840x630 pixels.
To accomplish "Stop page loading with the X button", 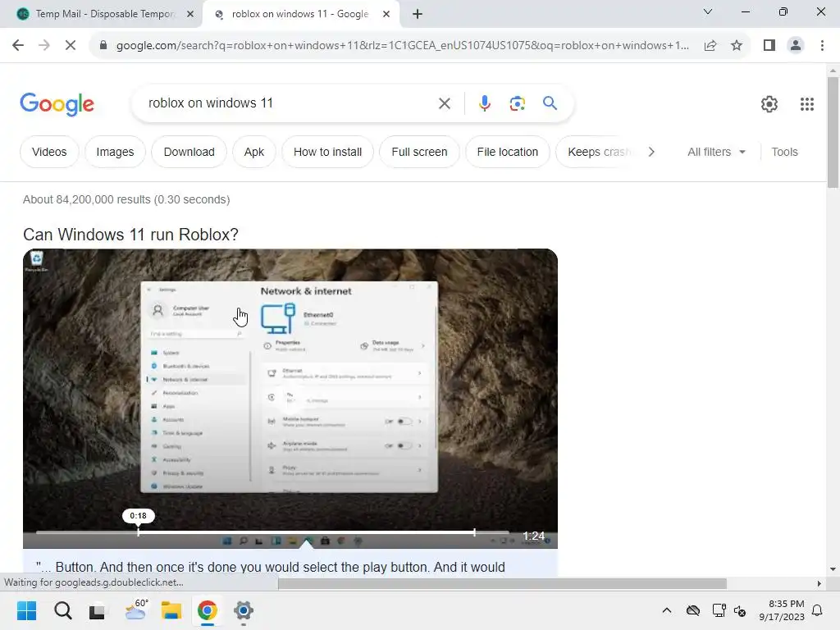I will coord(71,46).
